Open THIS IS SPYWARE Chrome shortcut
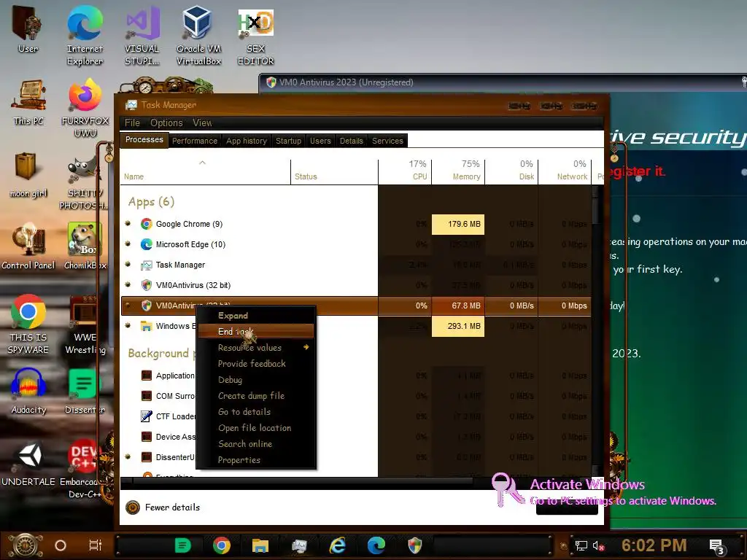Screen dimensions: 747x560 pyautogui.click(x=28, y=324)
